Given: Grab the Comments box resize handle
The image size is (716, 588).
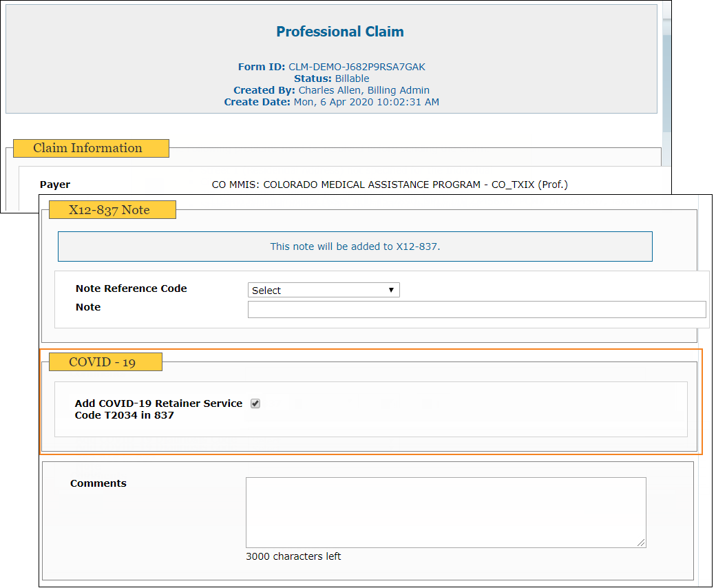Looking at the screenshot, I should click(x=642, y=543).
